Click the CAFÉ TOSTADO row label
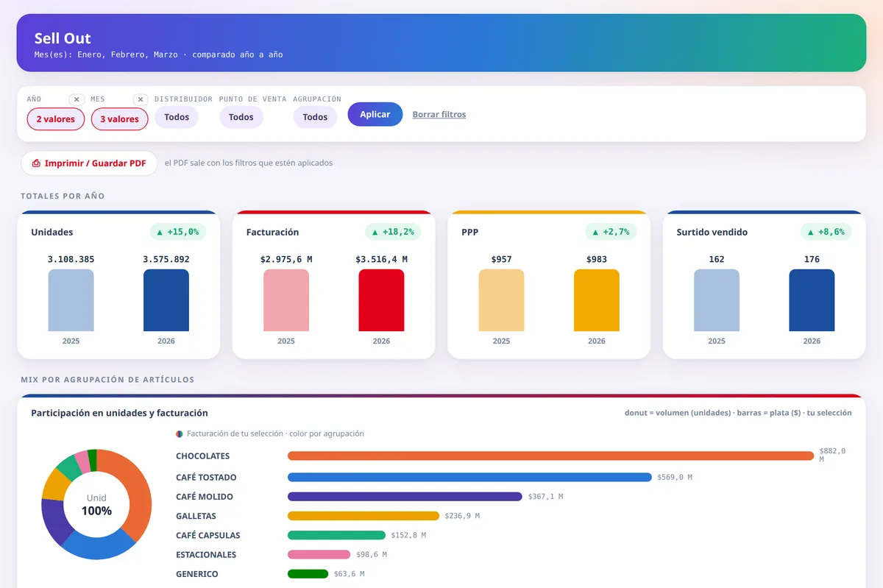Screen dimensions: 883x588 coord(206,478)
